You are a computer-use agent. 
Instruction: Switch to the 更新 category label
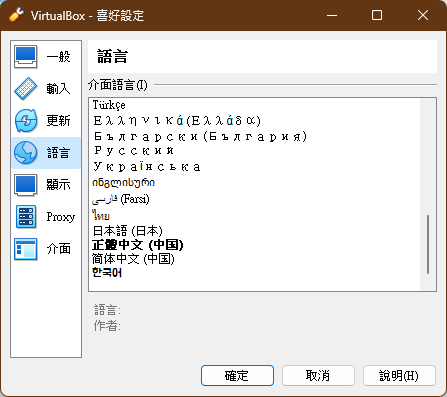pyautogui.click(x=58, y=121)
